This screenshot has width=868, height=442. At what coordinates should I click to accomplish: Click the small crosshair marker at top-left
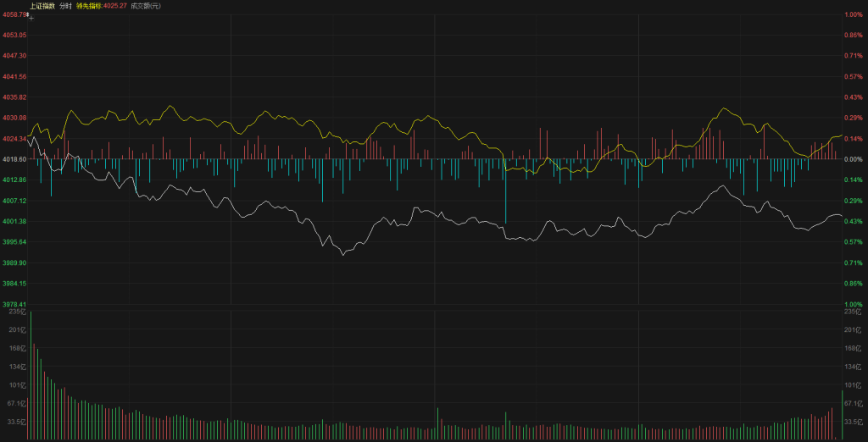(31, 17)
